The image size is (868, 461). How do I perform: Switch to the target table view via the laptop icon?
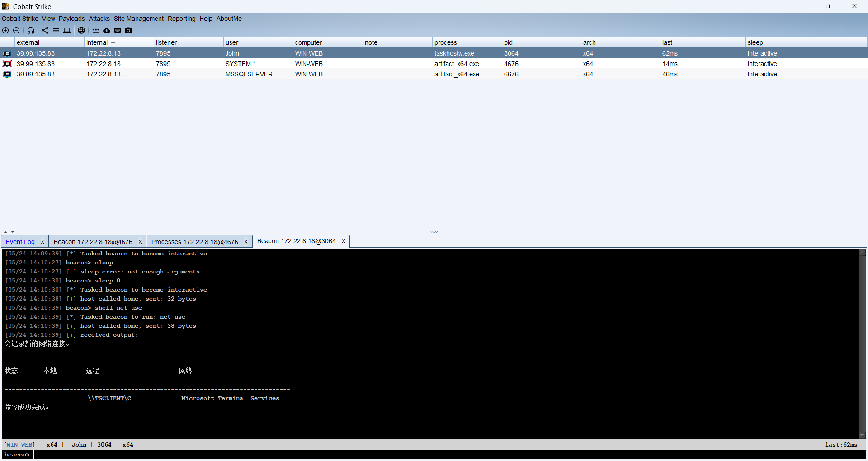click(x=67, y=30)
